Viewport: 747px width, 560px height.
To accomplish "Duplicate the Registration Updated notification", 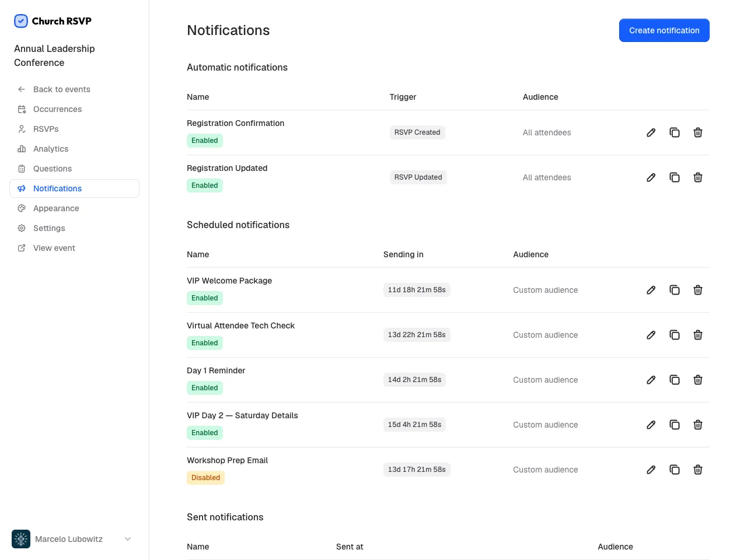I will (x=675, y=177).
